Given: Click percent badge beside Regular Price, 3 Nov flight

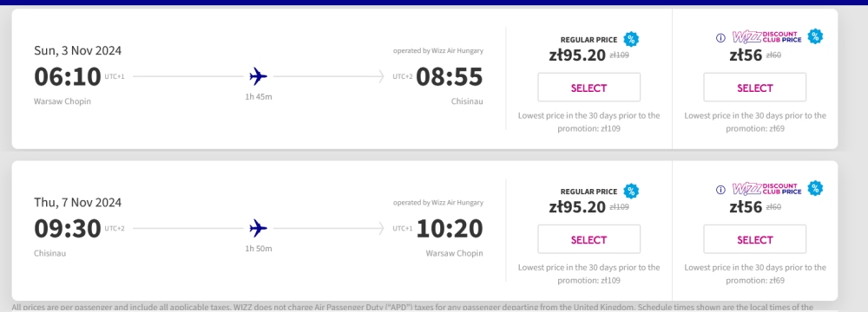Looking at the screenshot, I should [x=631, y=39].
